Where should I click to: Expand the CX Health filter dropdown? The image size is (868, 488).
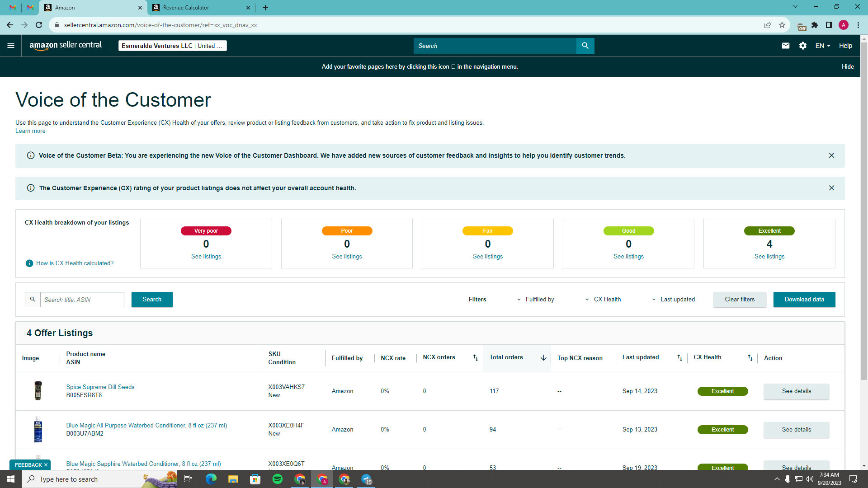(x=603, y=300)
